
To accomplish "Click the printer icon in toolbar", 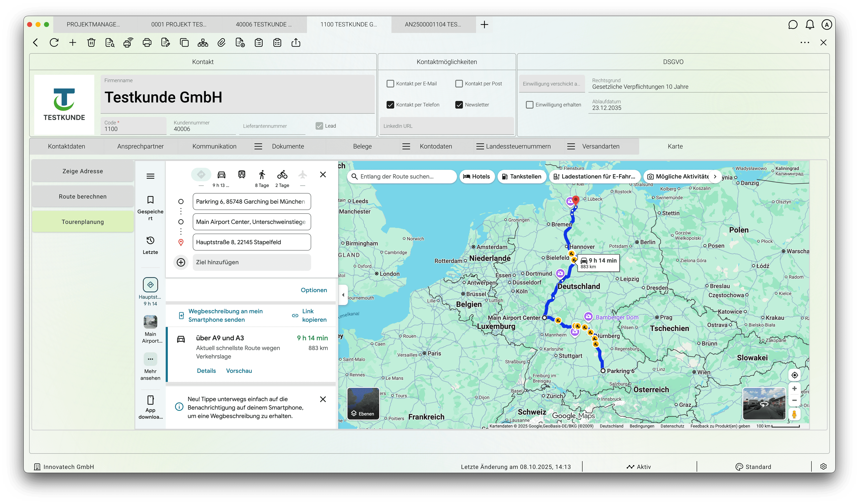I will click(x=147, y=43).
